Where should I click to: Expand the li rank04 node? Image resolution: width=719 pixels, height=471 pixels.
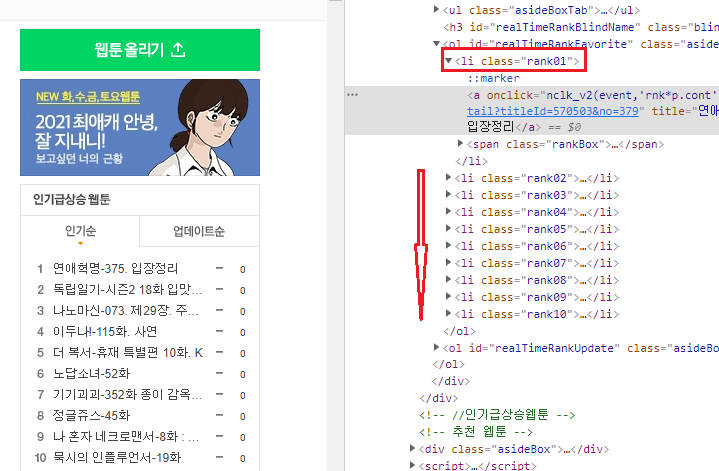tap(448, 211)
